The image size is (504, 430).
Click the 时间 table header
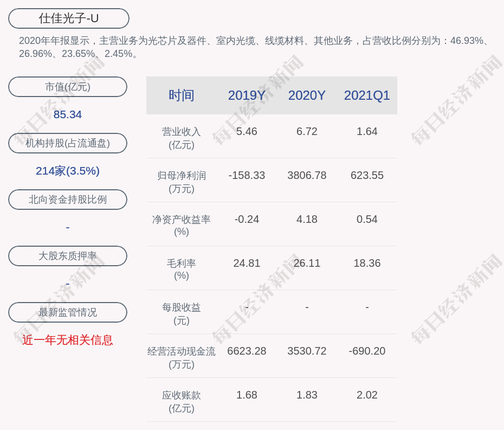tap(182, 95)
